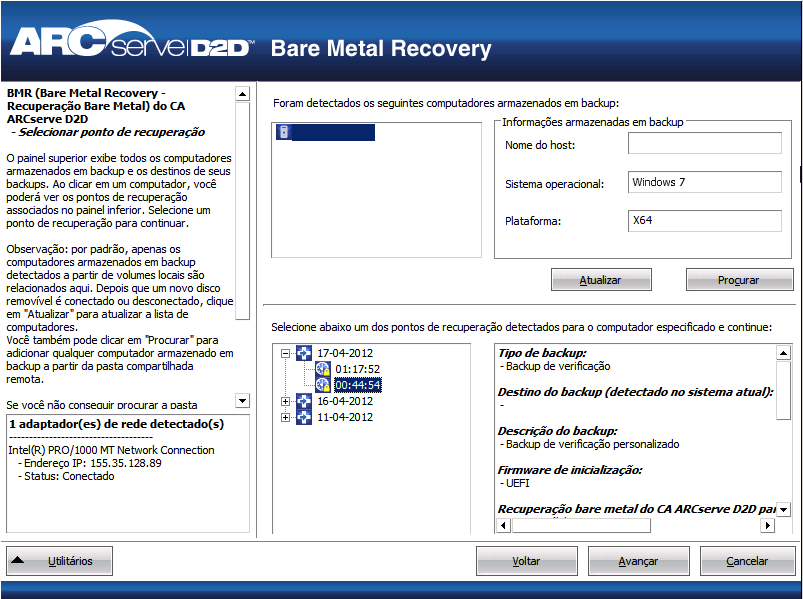
Task: Select the 17-04-2012 date in the tree
Action: (x=345, y=352)
